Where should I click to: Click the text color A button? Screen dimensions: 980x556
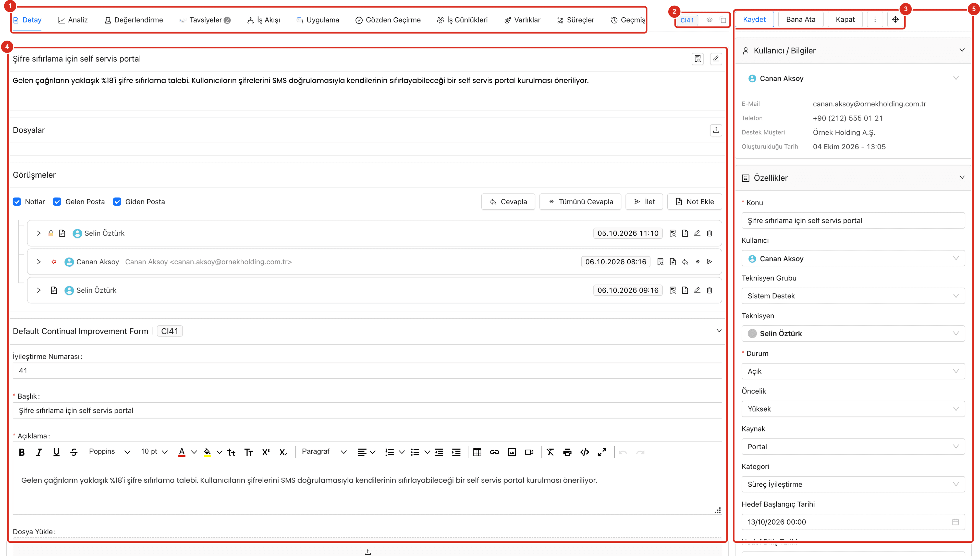coord(182,452)
